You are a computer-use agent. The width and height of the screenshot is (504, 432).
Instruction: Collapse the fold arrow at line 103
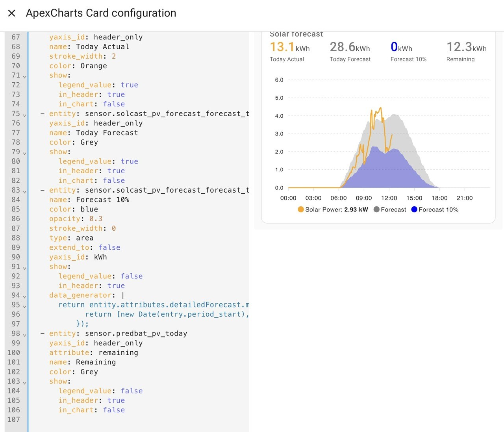(x=24, y=382)
